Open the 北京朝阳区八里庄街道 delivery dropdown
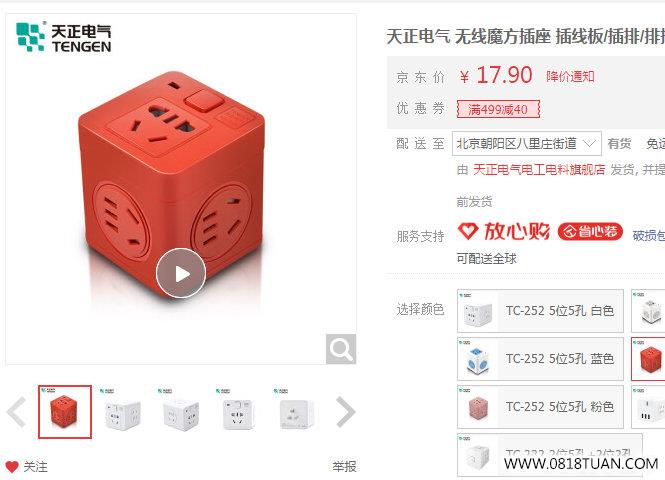The width and height of the screenshot is (665, 480). pyautogui.click(x=527, y=144)
